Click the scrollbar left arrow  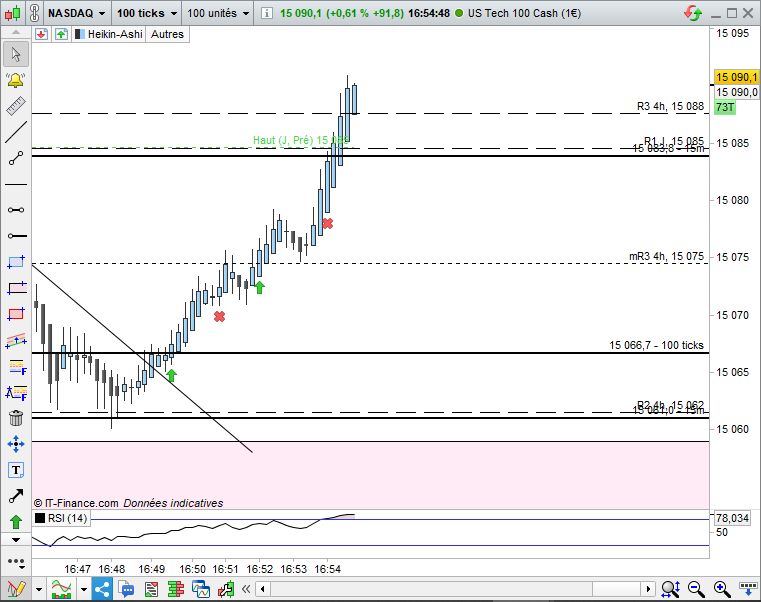263,589
